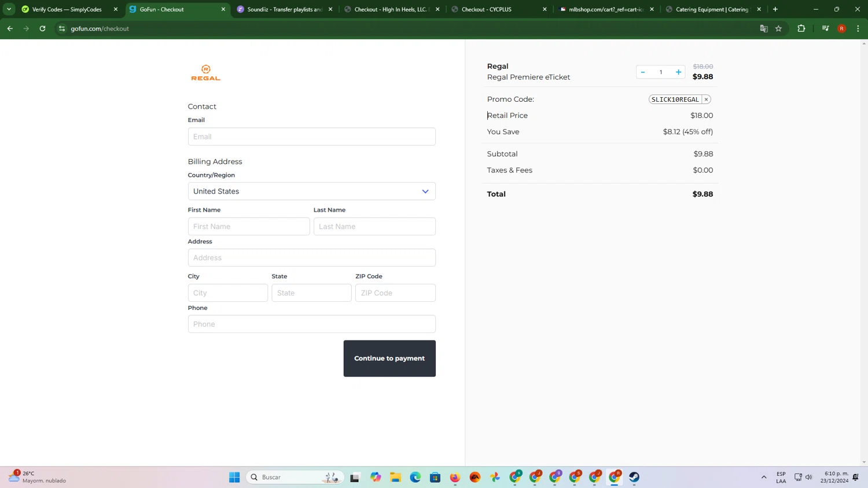Decrease ticket quantity with minus button
The width and height of the screenshot is (868, 488).
pyautogui.click(x=643, y=72)
